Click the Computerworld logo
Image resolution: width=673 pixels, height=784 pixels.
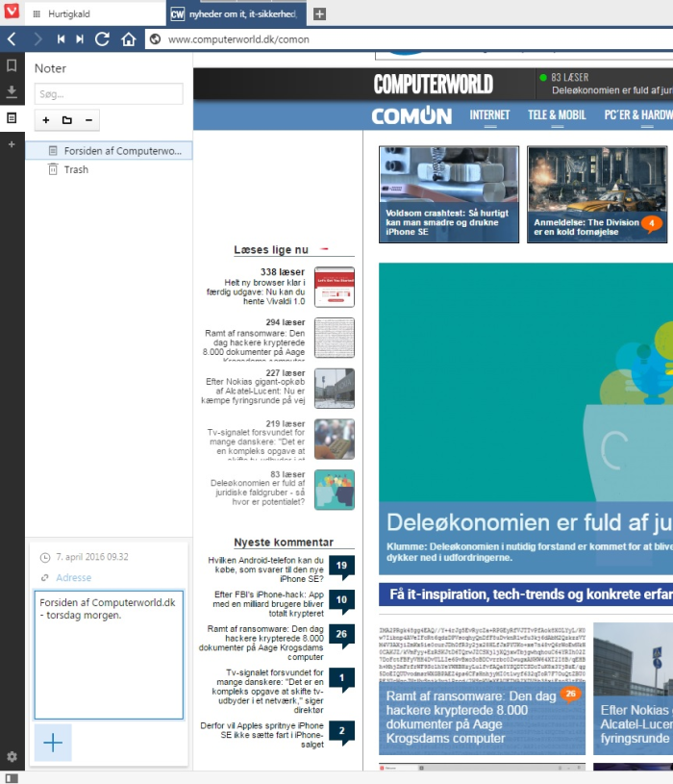[x=434, y=84]
